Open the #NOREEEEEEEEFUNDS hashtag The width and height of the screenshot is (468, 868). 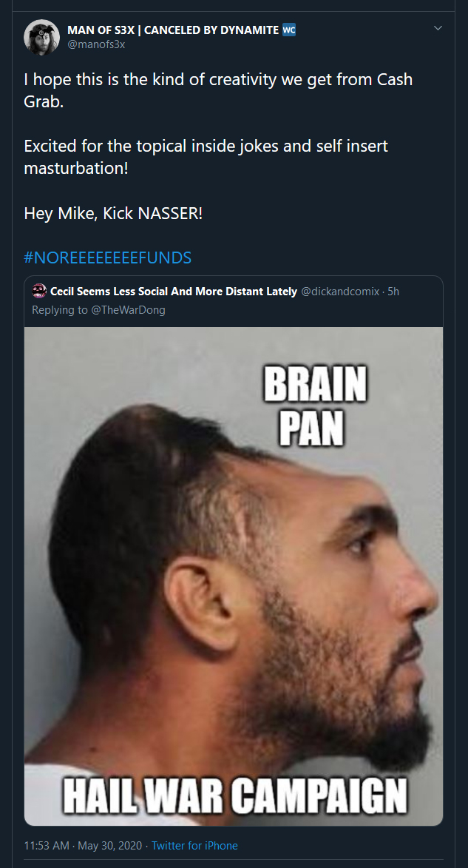coord(108,258)
